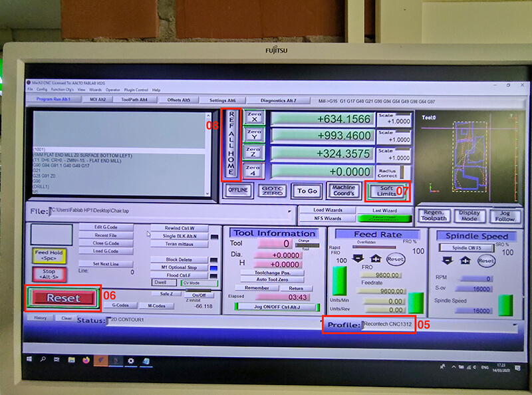Open the Profile dropdown at right edge
Viewport: 532px width, 395px height.
[x=515, y=325]
